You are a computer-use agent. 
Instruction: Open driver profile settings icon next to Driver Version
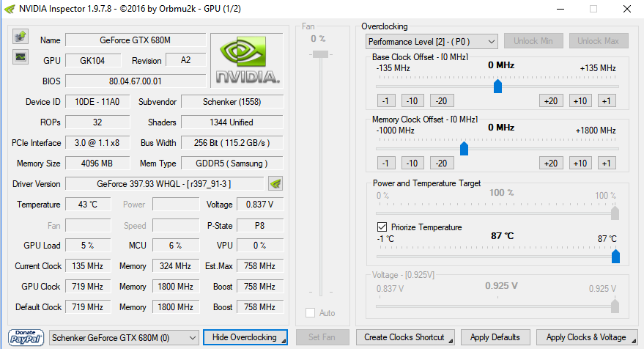click(x=275, y=184)
